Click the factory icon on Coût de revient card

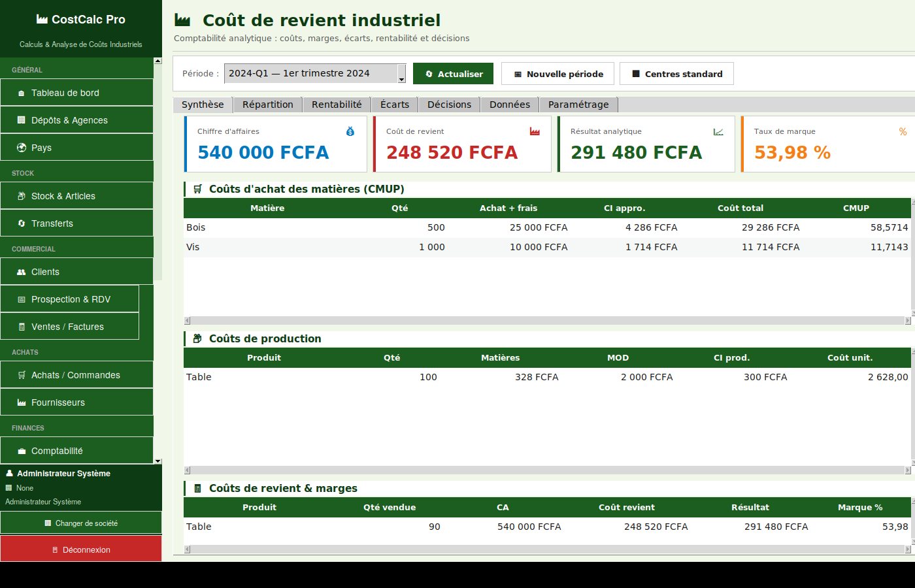(x=535, y=131)
